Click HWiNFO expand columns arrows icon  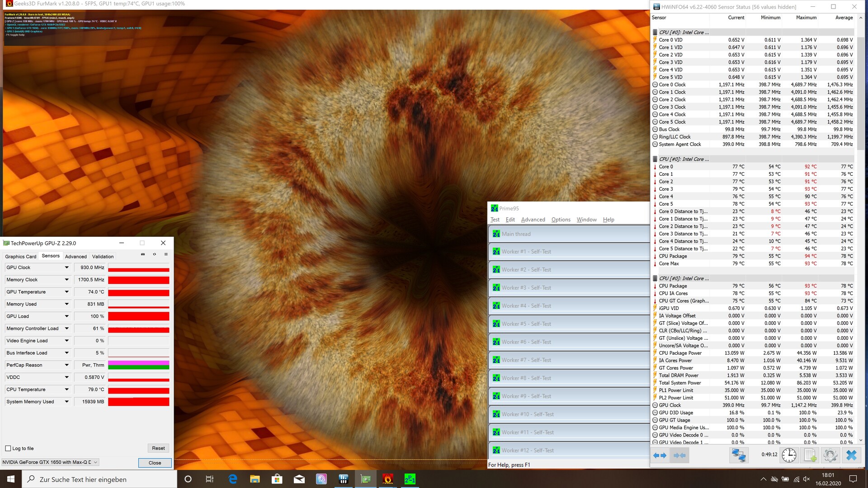pos(660,455)
